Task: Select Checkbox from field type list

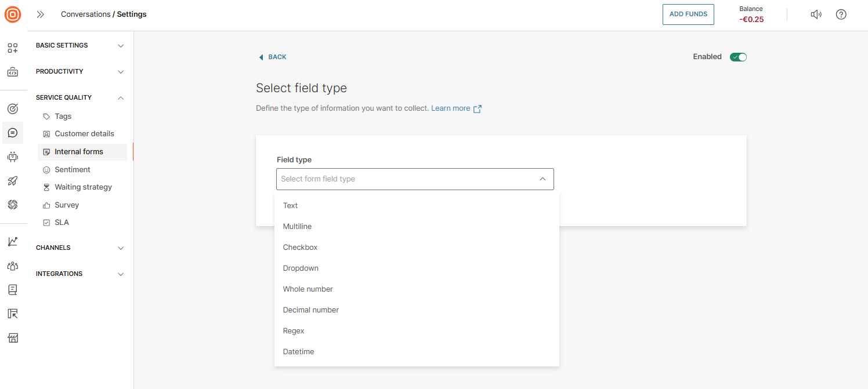Action: pos(300,248)
